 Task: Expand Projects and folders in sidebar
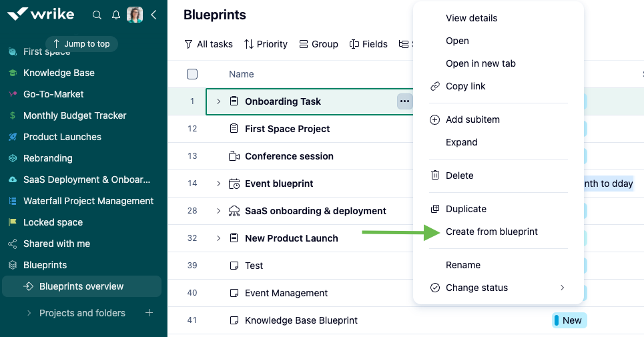point(29,313)
